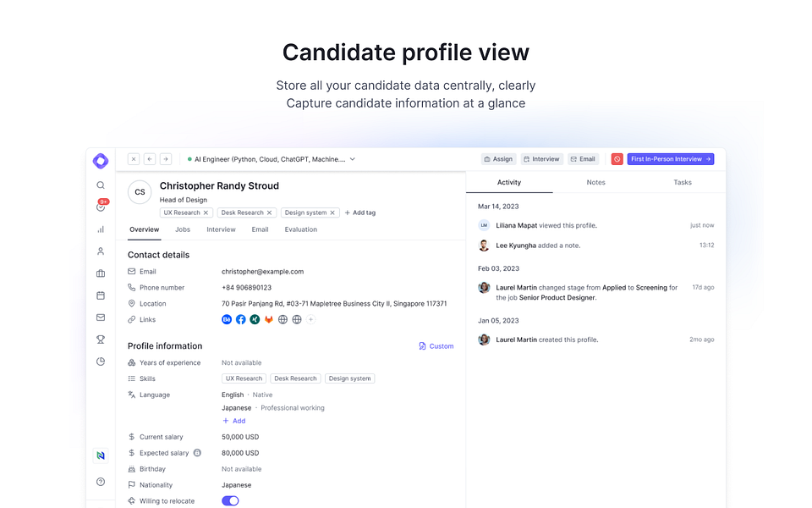Screen dimensions: 812x508
Task: Click the First In-Person Interview button
Action: (670, 158)
